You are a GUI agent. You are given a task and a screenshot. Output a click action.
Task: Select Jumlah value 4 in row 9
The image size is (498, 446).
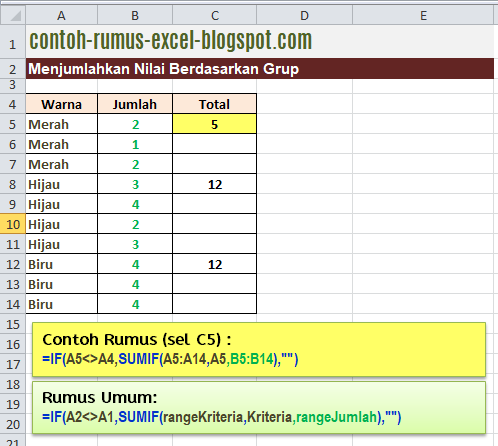[x=135, y=204]
